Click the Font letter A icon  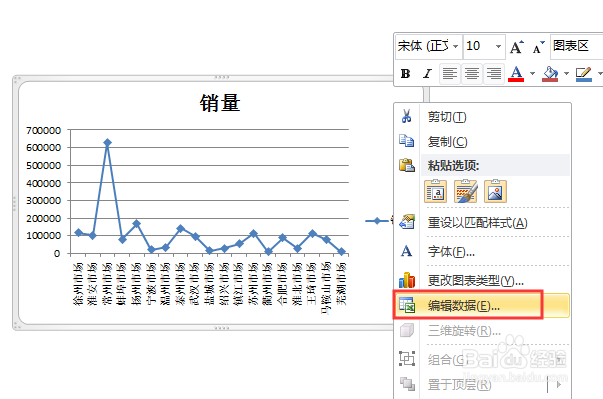pyautogui.click(x=406, y=251)
